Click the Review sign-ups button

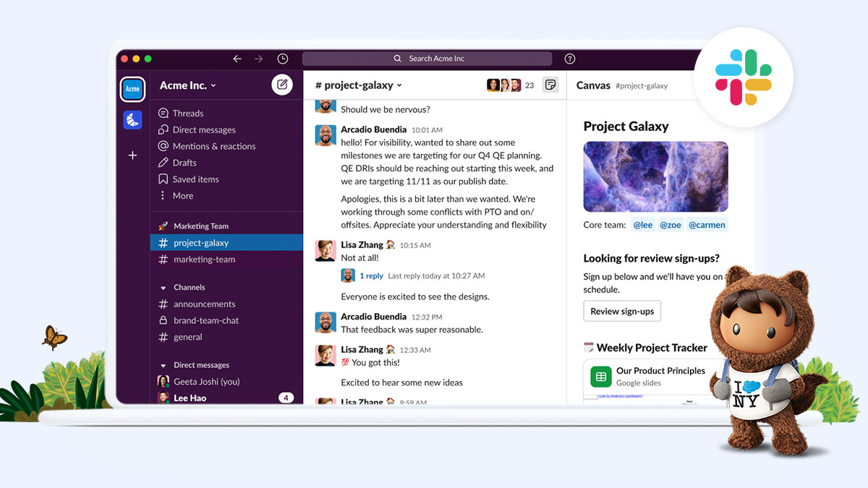click(x=621, y=311)
